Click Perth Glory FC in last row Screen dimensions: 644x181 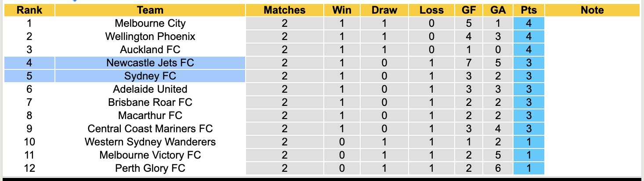click(150, 168)
